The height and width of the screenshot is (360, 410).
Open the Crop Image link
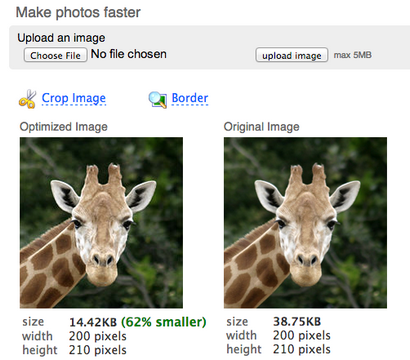click(x=74, y=98)
